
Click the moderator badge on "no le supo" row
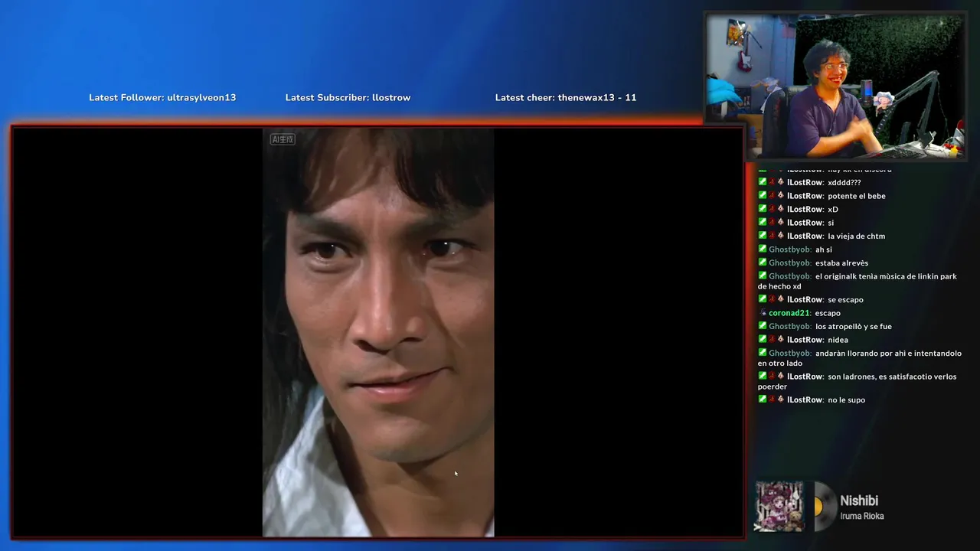(x=763, y=399)
